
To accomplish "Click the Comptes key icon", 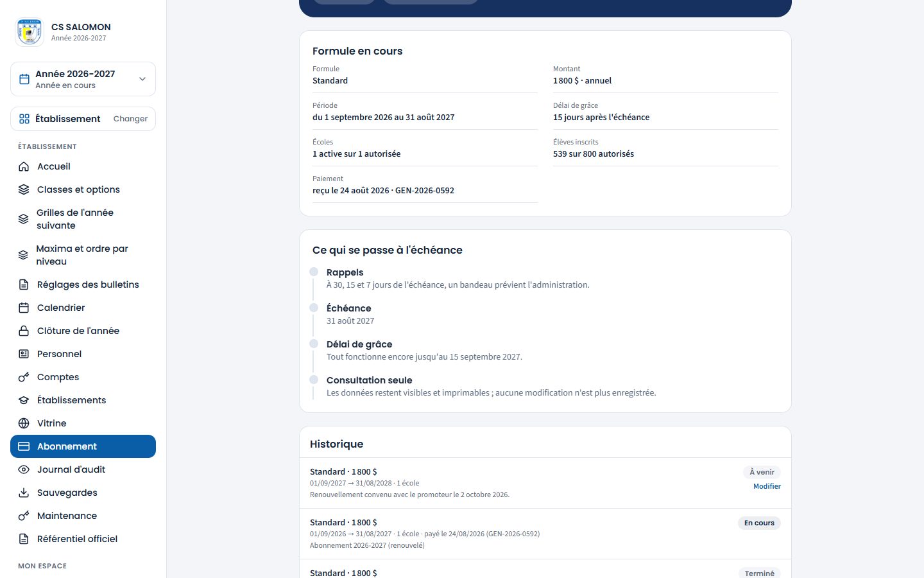I will tap(24, 377).
